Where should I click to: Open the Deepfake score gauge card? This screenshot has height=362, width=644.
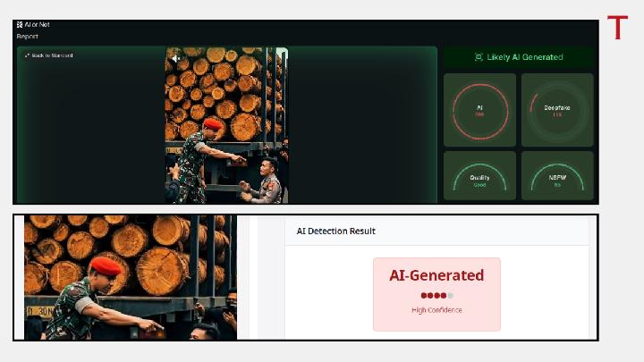557,110
